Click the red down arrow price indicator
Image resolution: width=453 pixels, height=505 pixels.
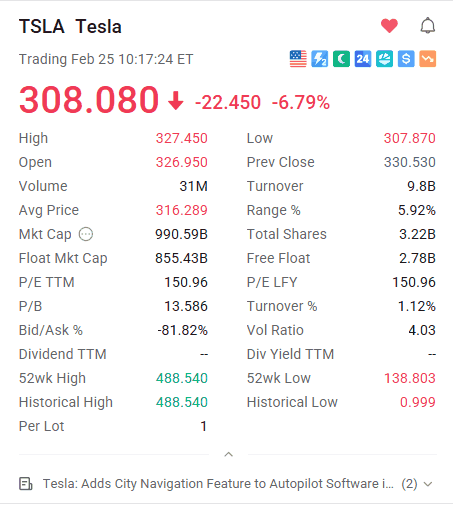176,101
